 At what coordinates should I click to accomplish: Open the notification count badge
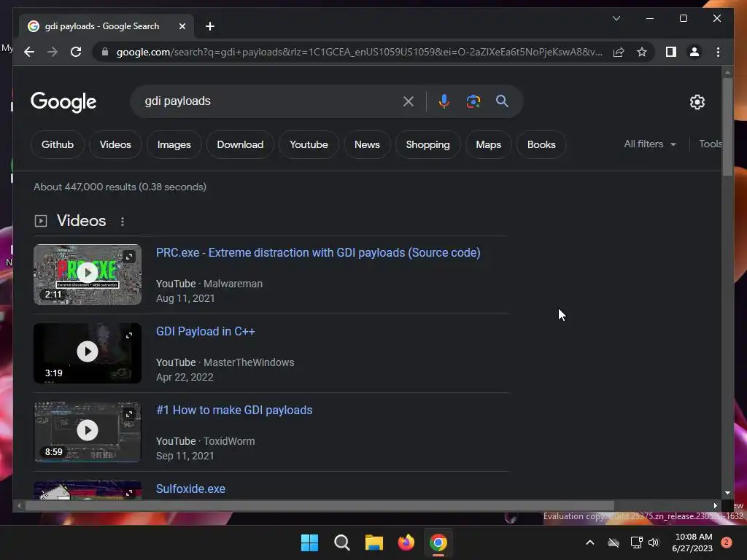point(727,542)
